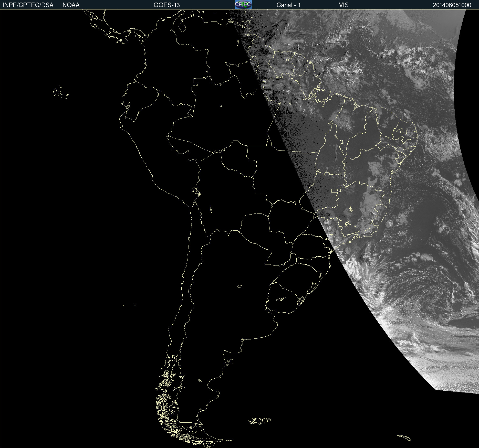The height and width of the screenshot is (448, 479).
Task: Click the Canal - 1 channel label
Action: tap(288, 5)
